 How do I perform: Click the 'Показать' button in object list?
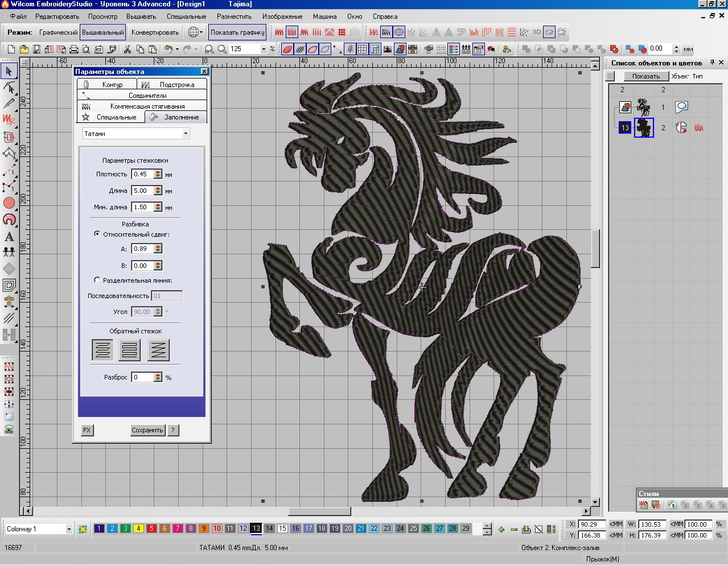point(645,76)
